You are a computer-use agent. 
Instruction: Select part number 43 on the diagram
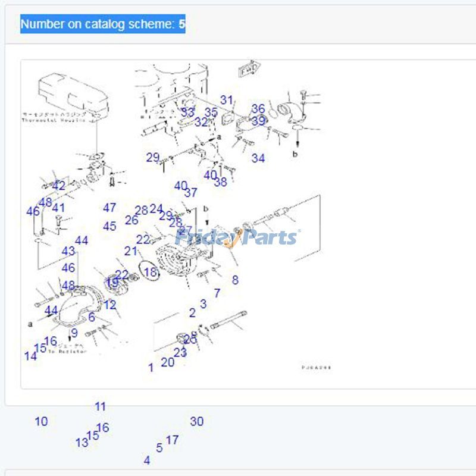point(68,251)
